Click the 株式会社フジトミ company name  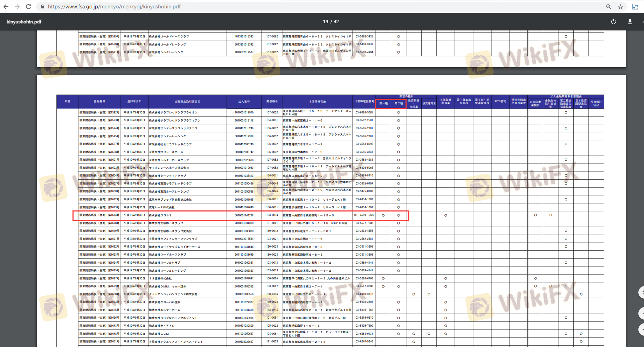[160, 215]
